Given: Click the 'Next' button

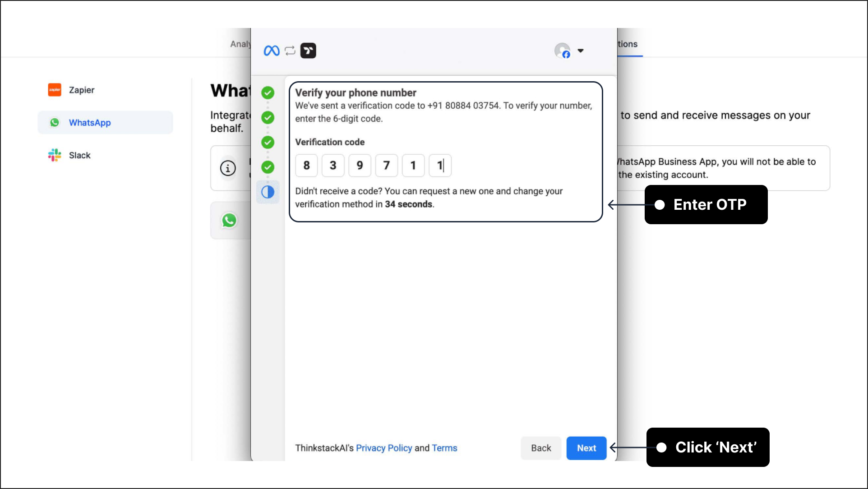Looking at the screenshot, I should (x=586, y=447).
